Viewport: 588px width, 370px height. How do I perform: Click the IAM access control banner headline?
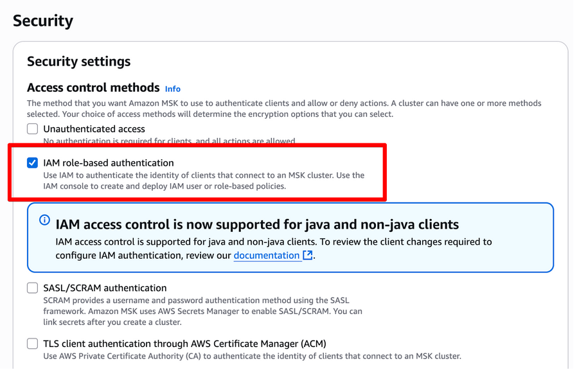[x=257, y=225]
